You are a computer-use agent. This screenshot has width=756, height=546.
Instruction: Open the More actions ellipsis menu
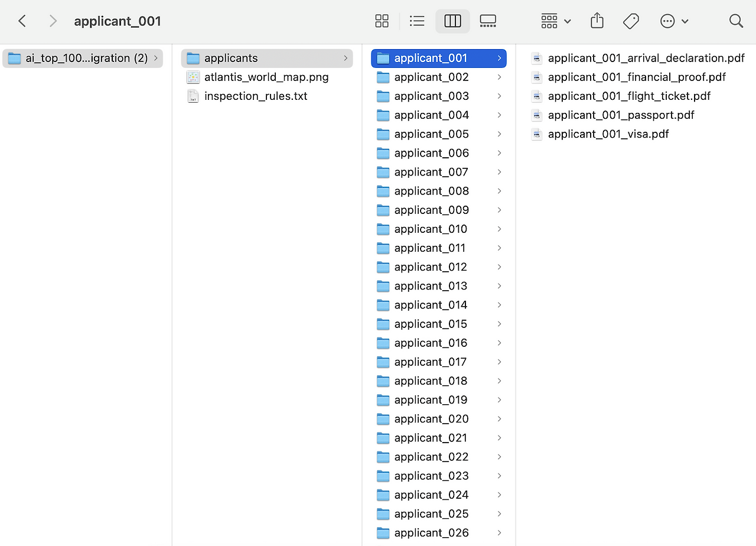point(674,21)
